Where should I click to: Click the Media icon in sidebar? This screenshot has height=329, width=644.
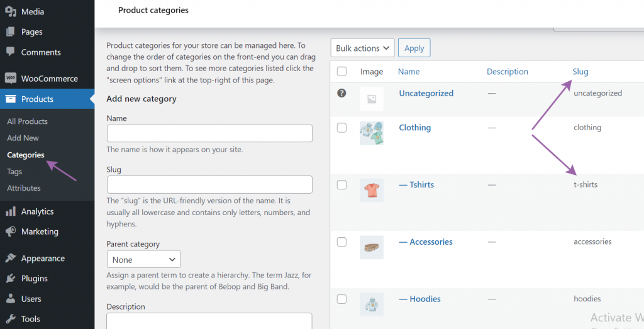pos(11,11)
